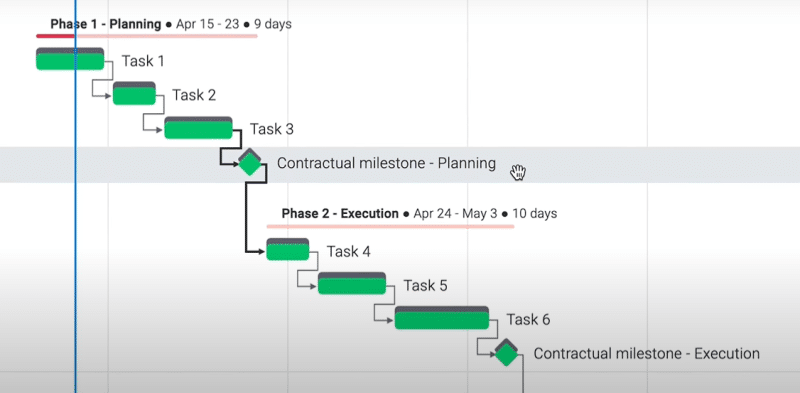Click the Contractual milestone - Planning label
Screen dimensions: 800x393
coord(386,163)
